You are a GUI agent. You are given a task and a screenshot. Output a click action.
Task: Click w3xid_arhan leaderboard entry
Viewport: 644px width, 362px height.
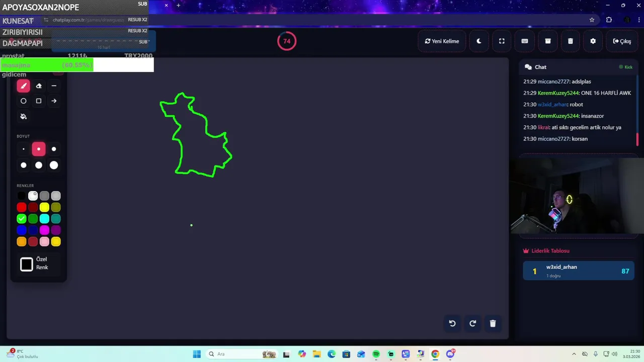point(579,270)
